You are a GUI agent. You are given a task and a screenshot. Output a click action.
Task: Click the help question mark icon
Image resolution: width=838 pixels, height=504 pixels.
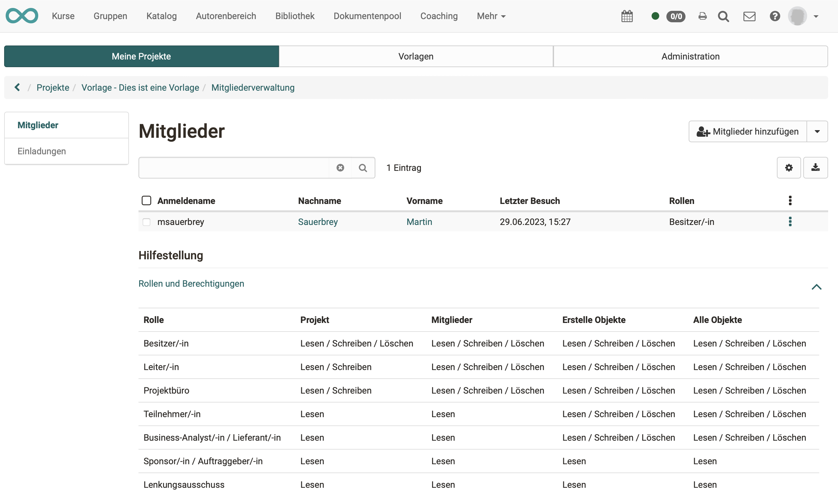pyautogui.click(x=775, y=16)
